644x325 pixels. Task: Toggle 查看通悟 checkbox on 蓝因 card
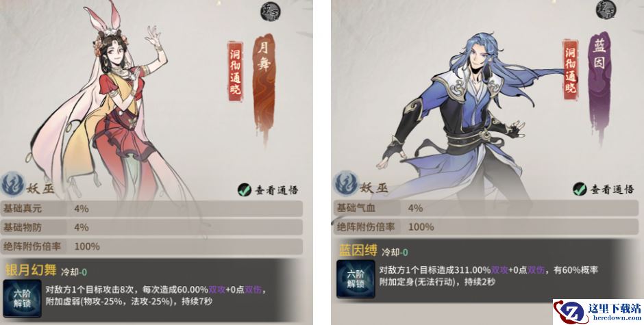pyautogui.click(x=580, y=189)
